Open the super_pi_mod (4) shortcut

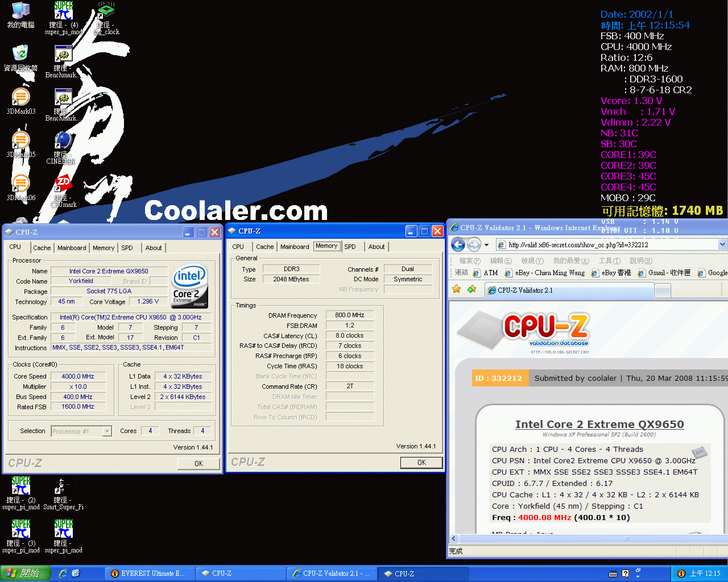64,17
